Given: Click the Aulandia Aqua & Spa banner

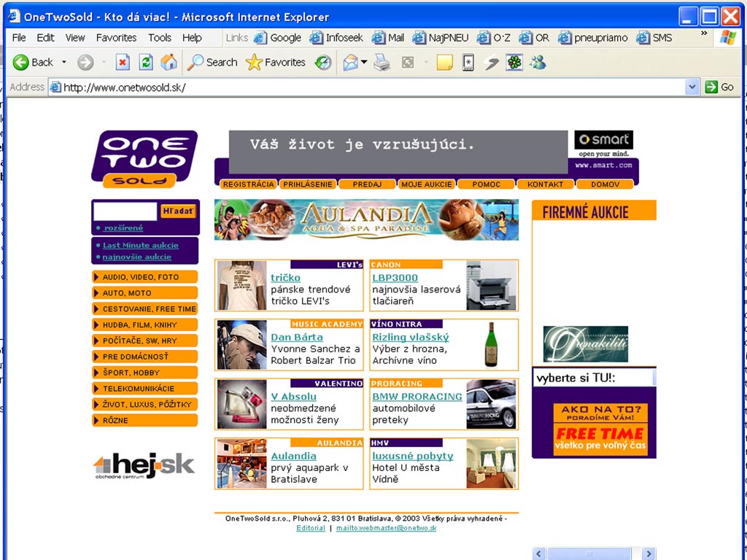Looking at the screenshot, I should (366, 220).
